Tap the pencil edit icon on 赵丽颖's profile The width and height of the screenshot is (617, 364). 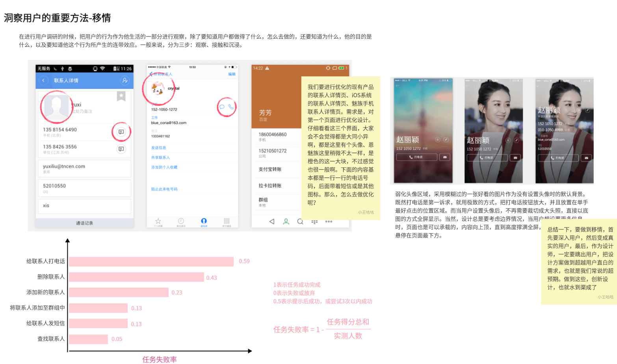(x=587, y=111)
